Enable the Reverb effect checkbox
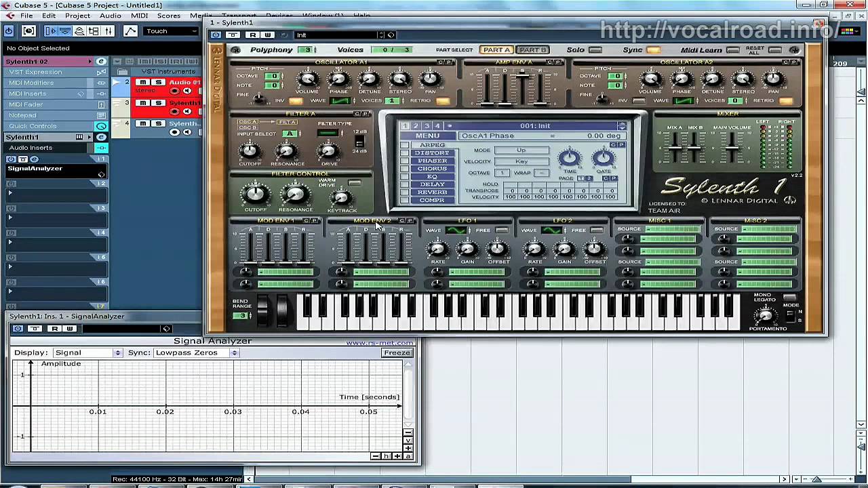The height and width of the screenshot is (488, 868). click(404, 192)
